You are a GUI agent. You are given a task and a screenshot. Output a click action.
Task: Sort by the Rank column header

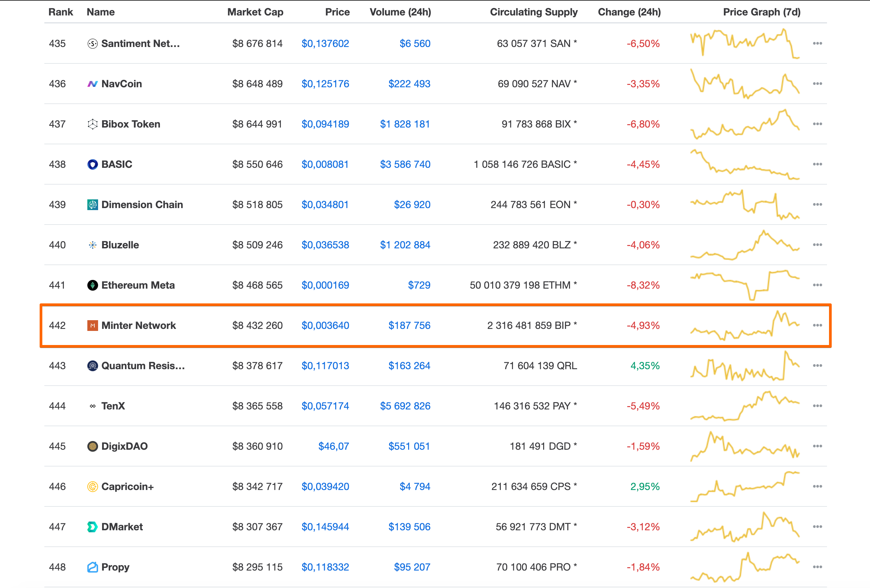61,12
